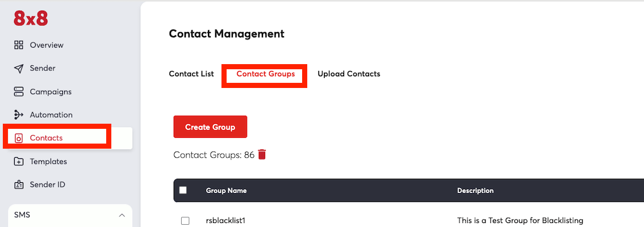Viewport: 644px width, 227px height.
Task: Collapse the SMS section chevron
Action: click(122, 215)
